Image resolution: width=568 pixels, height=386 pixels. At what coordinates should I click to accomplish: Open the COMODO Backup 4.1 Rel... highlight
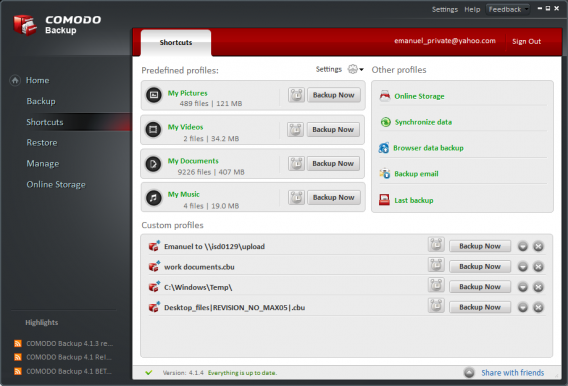[69, 357]
